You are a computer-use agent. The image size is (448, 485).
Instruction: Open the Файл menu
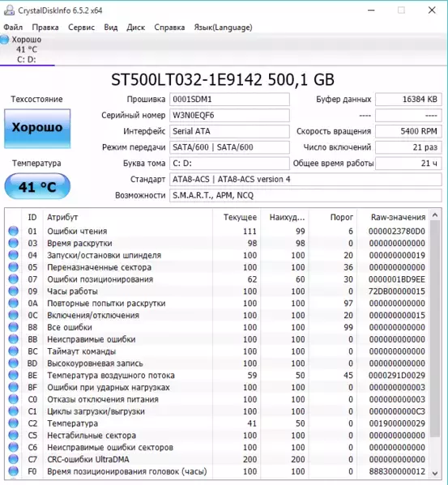(13, 28)
